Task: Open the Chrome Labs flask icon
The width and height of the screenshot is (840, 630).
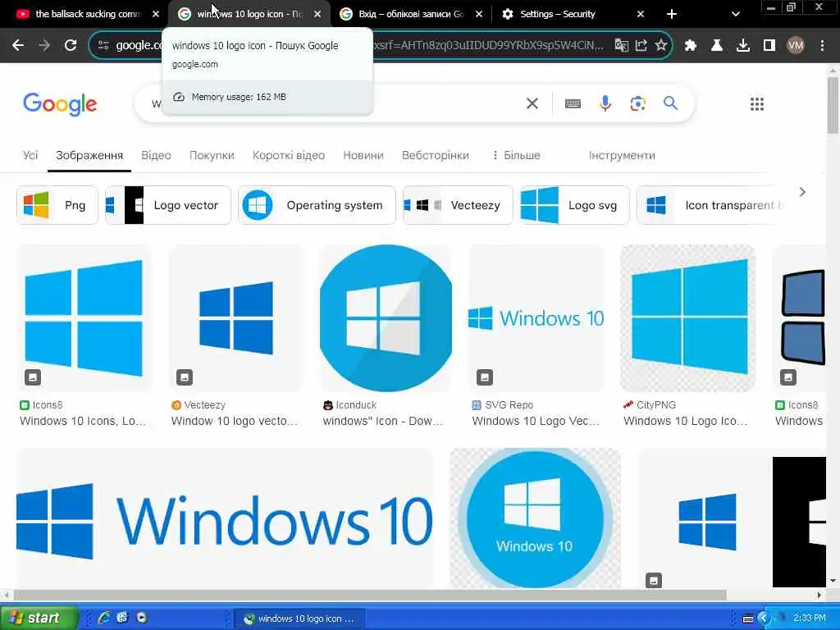Action: click(x=717, y=46)
